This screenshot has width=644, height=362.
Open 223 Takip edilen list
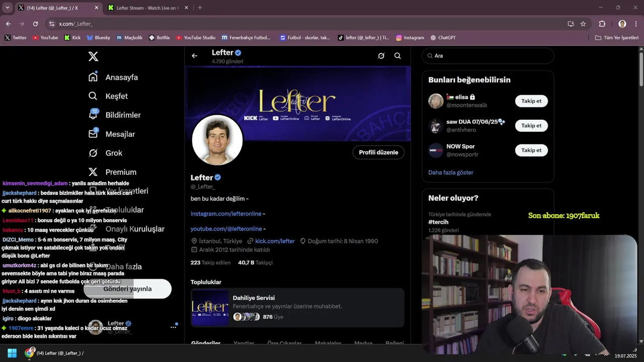210,262
